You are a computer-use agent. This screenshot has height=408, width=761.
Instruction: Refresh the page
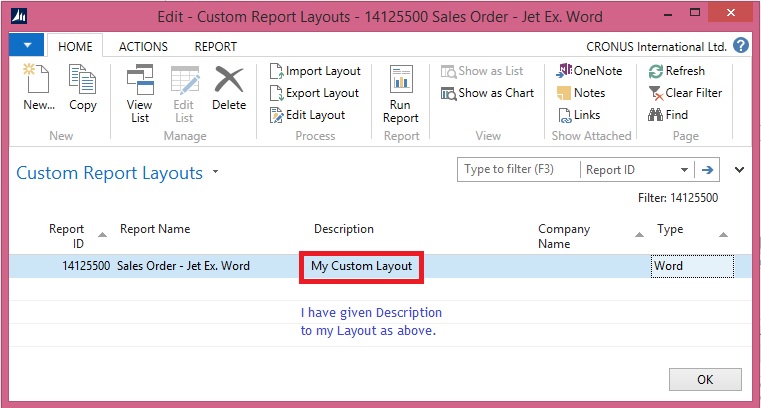pyautogui.click(x=677, y=71)
